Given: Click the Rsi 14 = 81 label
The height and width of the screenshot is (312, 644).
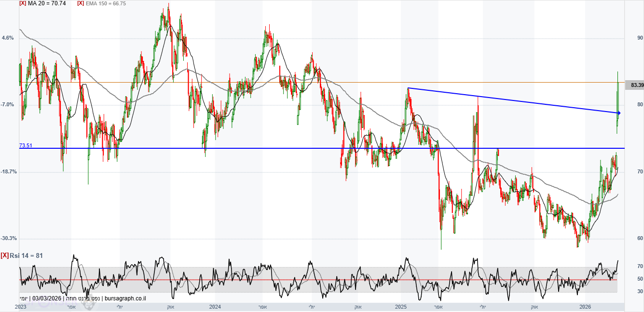Looking at the screenshot, I should coord(26,255).
